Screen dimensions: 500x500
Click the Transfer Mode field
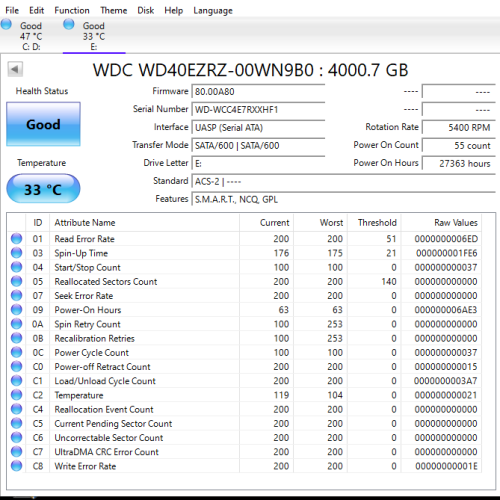tap(258, 145)
